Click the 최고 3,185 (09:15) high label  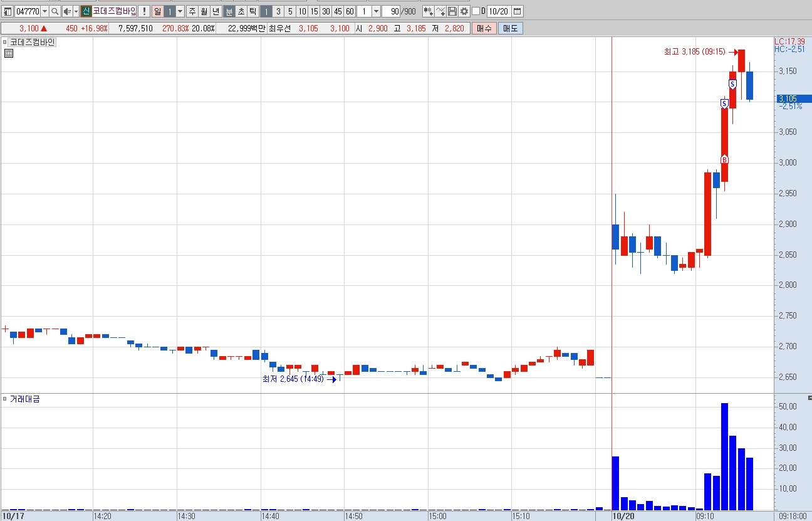coord(695,52)
